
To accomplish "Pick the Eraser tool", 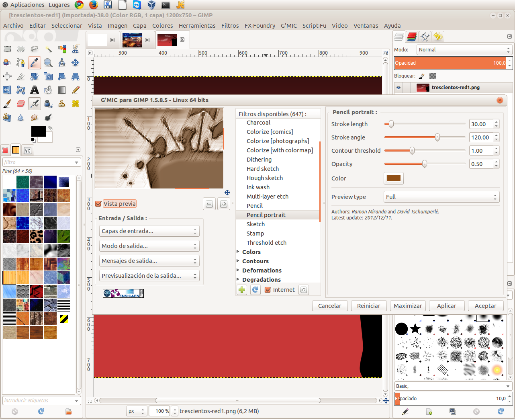I will [21, 104].
